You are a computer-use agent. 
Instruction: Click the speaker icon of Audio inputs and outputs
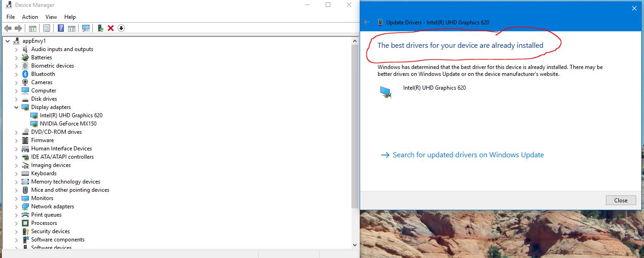(25, 49)
